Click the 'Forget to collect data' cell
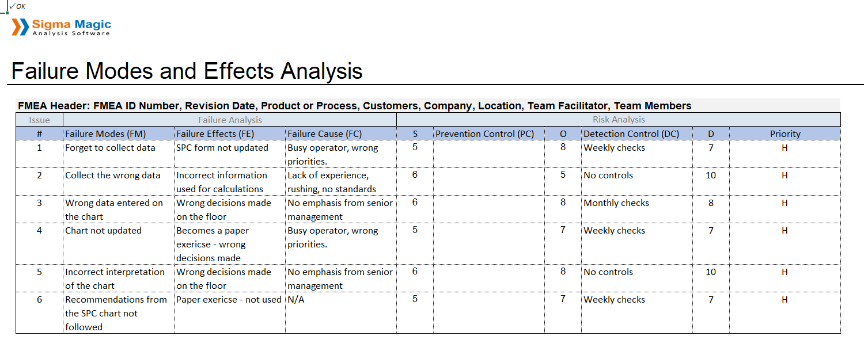 point(119,154)
